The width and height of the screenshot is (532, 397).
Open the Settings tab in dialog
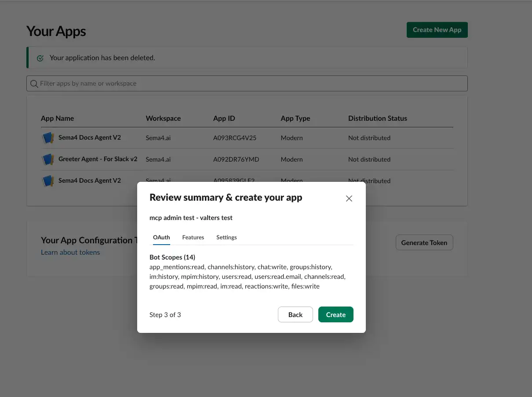[226, 237]
